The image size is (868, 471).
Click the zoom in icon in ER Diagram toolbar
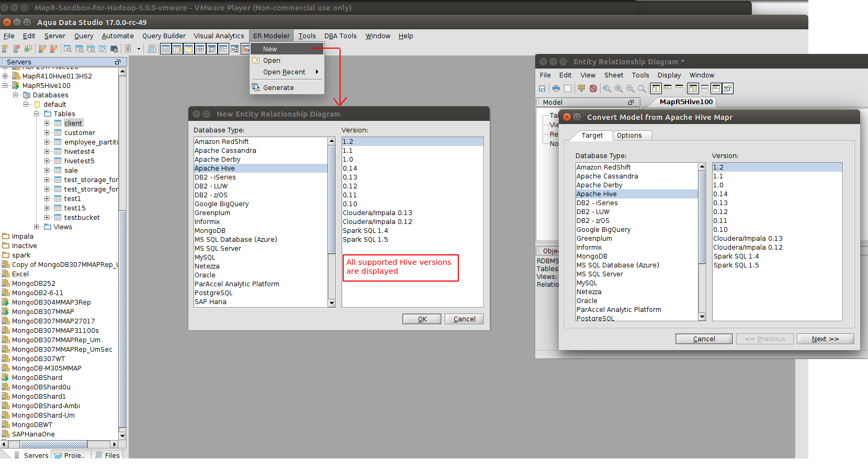point(618,88)
